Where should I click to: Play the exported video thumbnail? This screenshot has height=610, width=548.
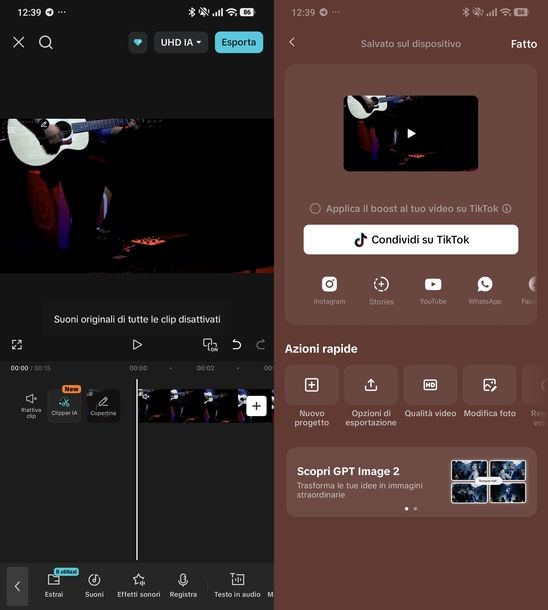[411, 133]
